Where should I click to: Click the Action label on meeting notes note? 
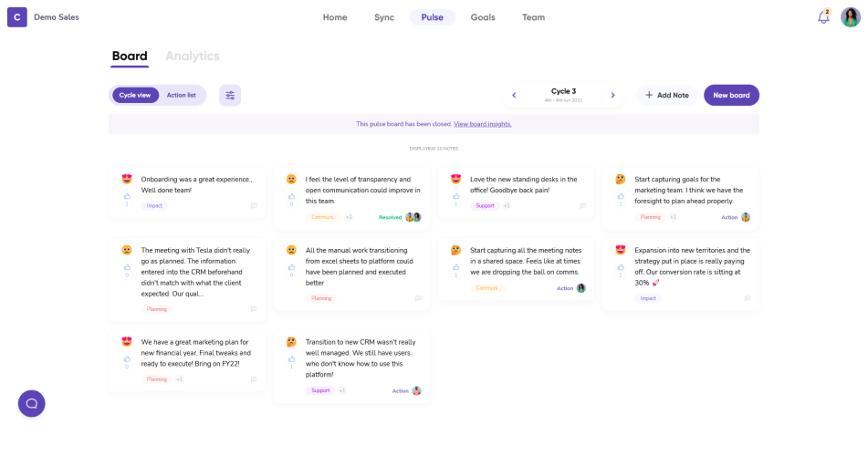565,288
